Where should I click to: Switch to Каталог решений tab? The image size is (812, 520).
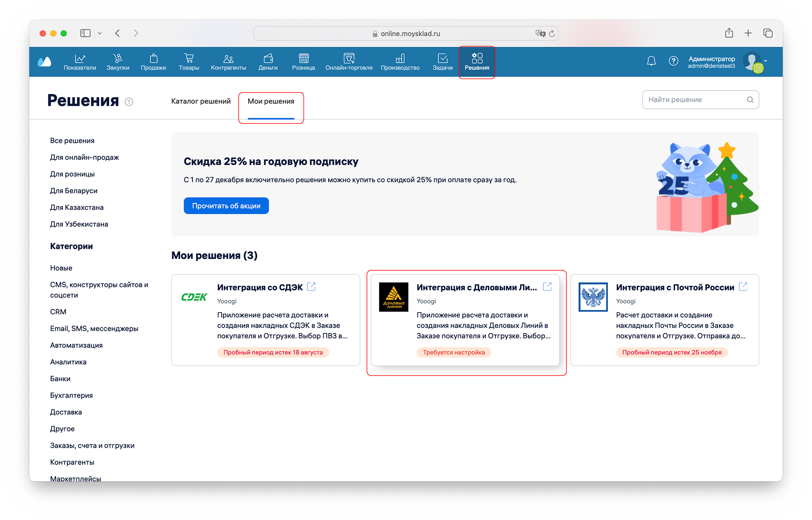[x=201, y=101]
